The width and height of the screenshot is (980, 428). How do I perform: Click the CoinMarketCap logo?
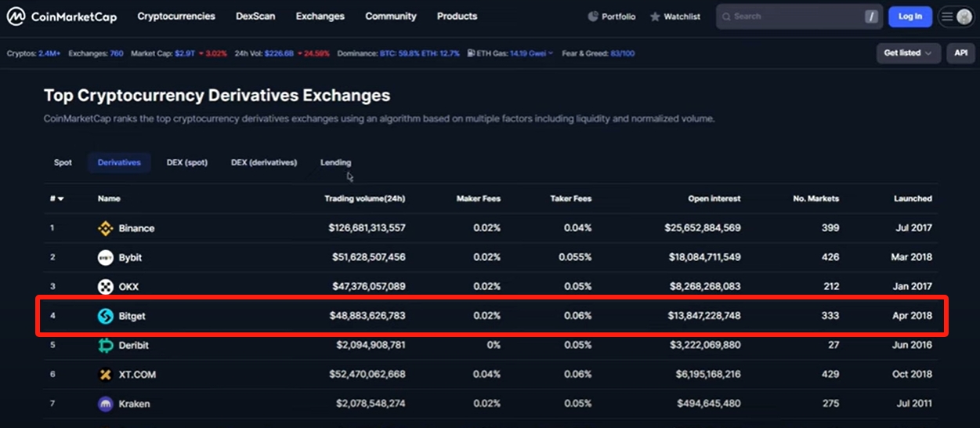pos(60,16)
